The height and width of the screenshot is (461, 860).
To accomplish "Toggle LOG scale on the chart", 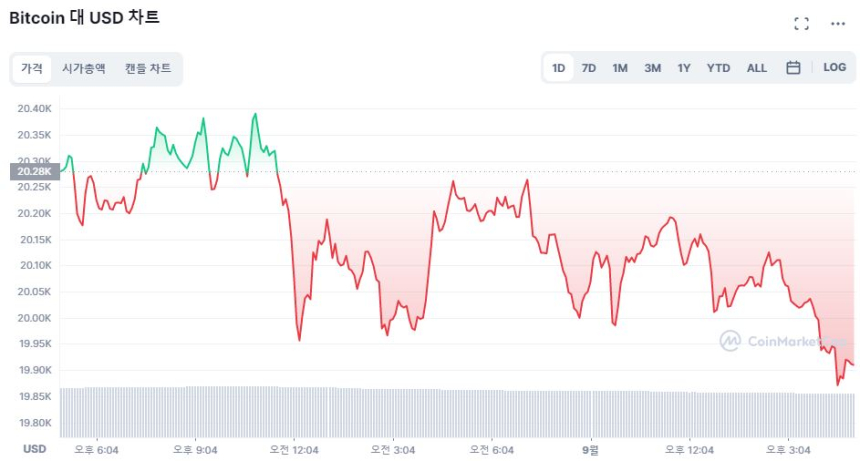I will [x=834, y=68].
